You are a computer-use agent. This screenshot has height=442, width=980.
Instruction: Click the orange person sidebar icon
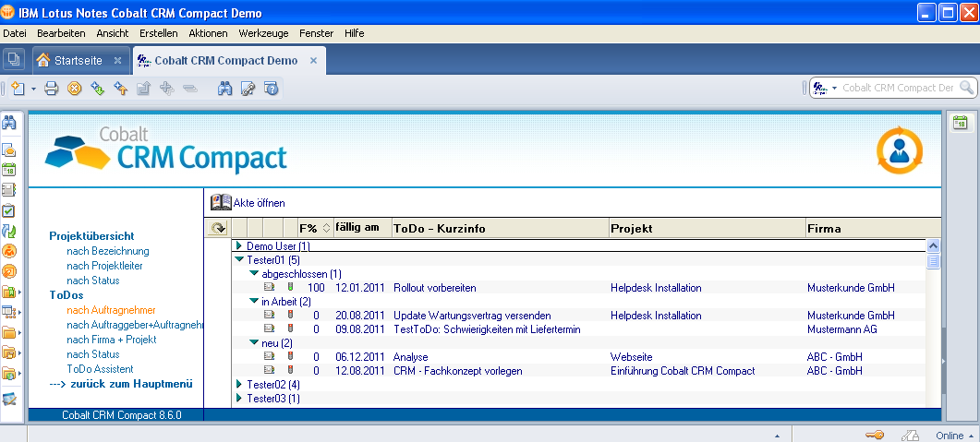point(8,251)
